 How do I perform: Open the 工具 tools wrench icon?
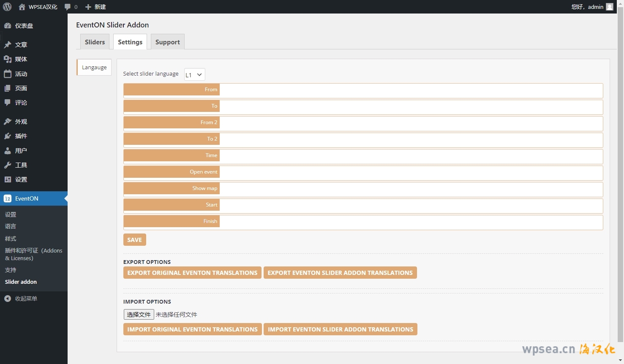8,165
